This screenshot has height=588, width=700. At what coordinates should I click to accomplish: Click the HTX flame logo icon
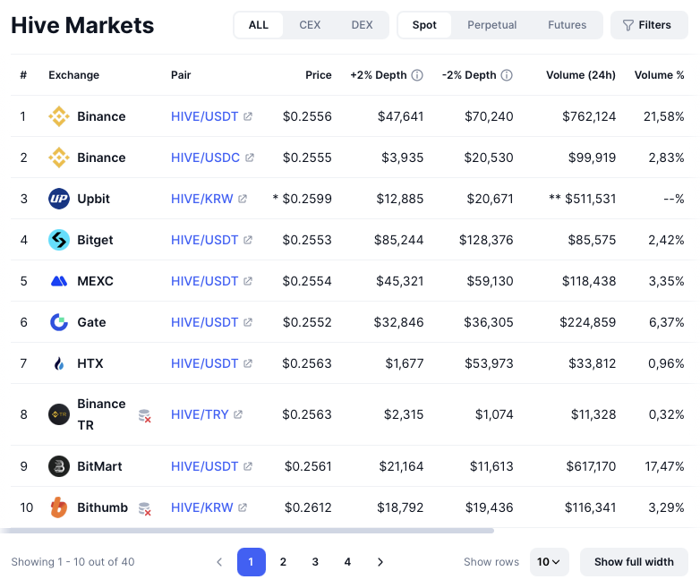59,363
